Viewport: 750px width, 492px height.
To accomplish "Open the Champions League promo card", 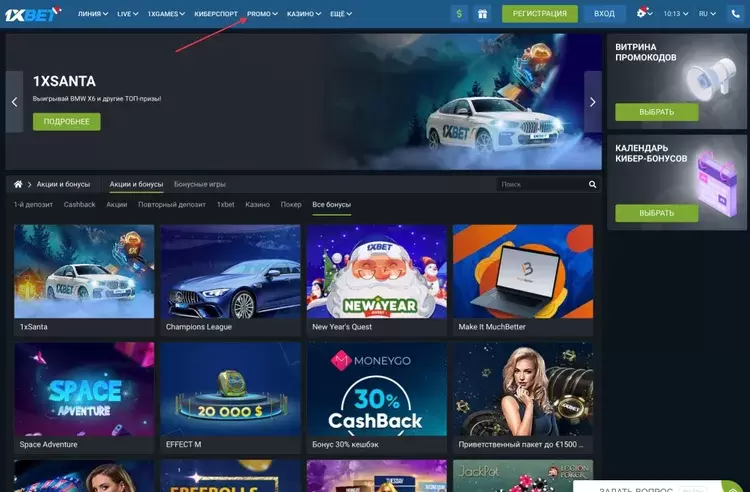I will [x=231, y=280].
